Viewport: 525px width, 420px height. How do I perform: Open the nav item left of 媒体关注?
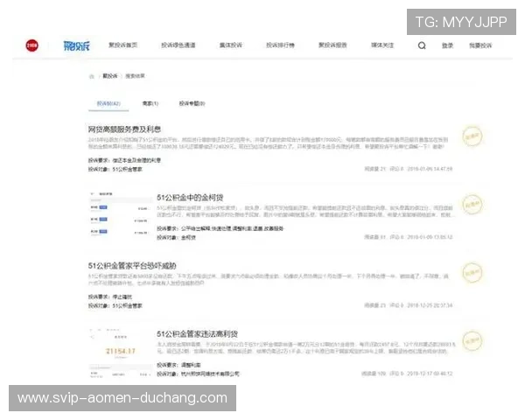(332, 45)
